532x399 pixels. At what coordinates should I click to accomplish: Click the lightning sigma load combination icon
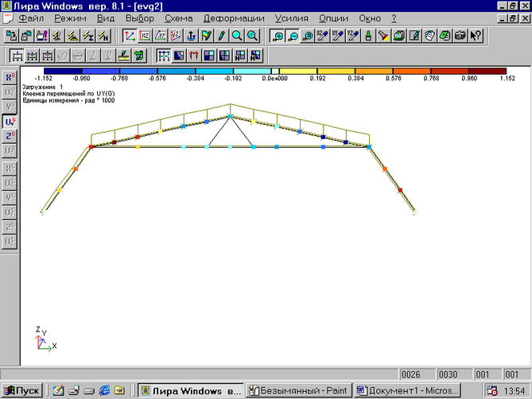point(88,36)
